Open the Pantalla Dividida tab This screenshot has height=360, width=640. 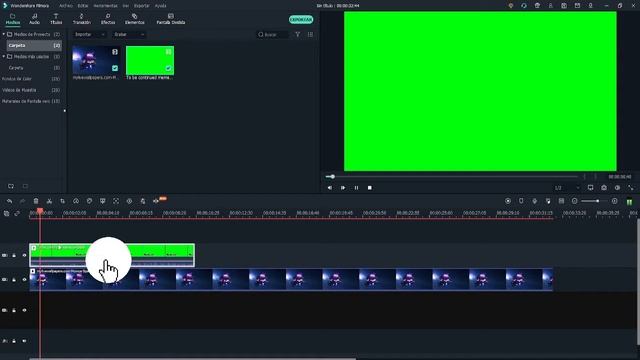(171, 19)
